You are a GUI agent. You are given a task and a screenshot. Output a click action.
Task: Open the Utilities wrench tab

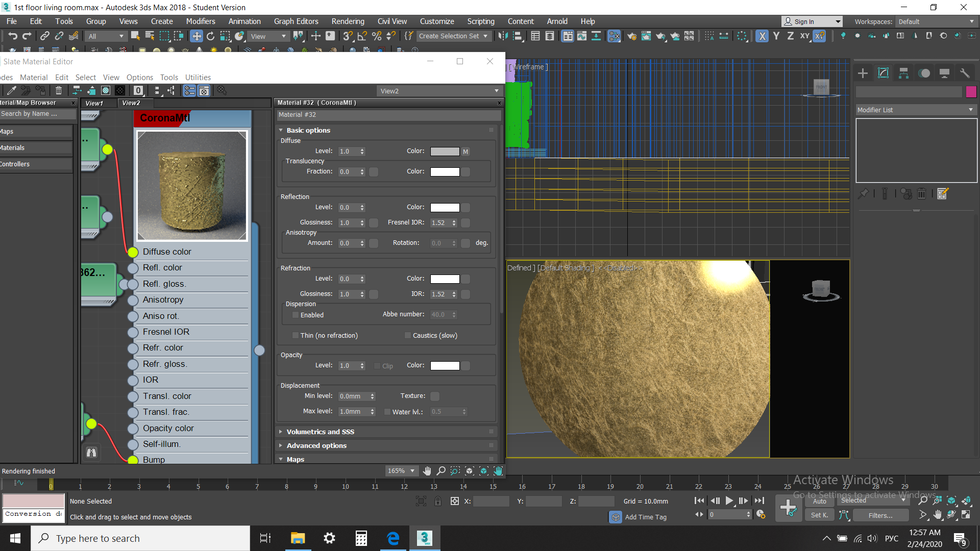965,73
